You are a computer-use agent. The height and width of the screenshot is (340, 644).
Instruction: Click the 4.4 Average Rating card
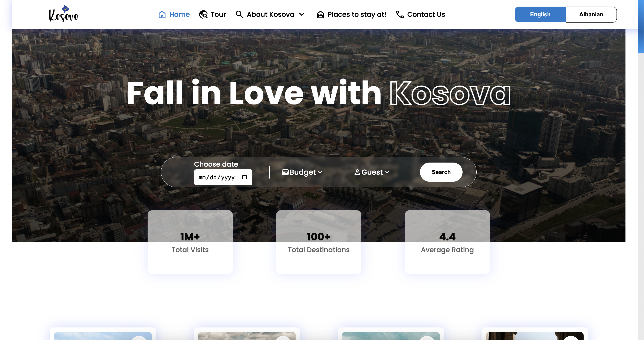click(x=447, y=242)
